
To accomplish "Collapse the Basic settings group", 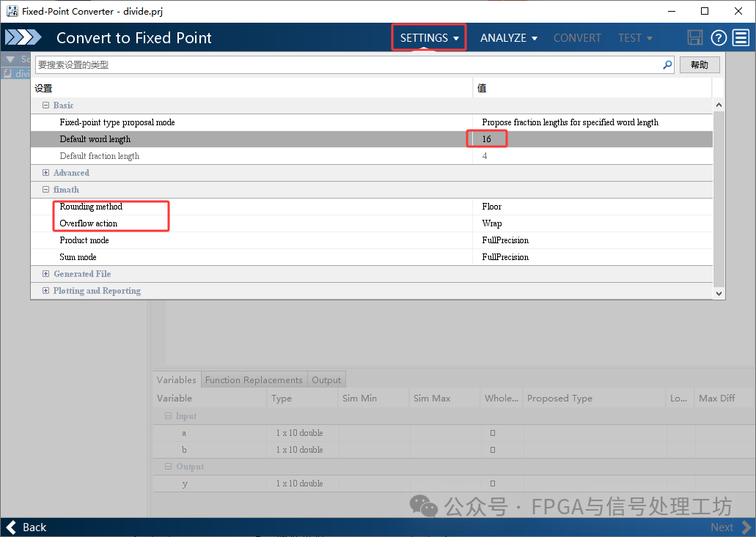I will tap(45, 105).
